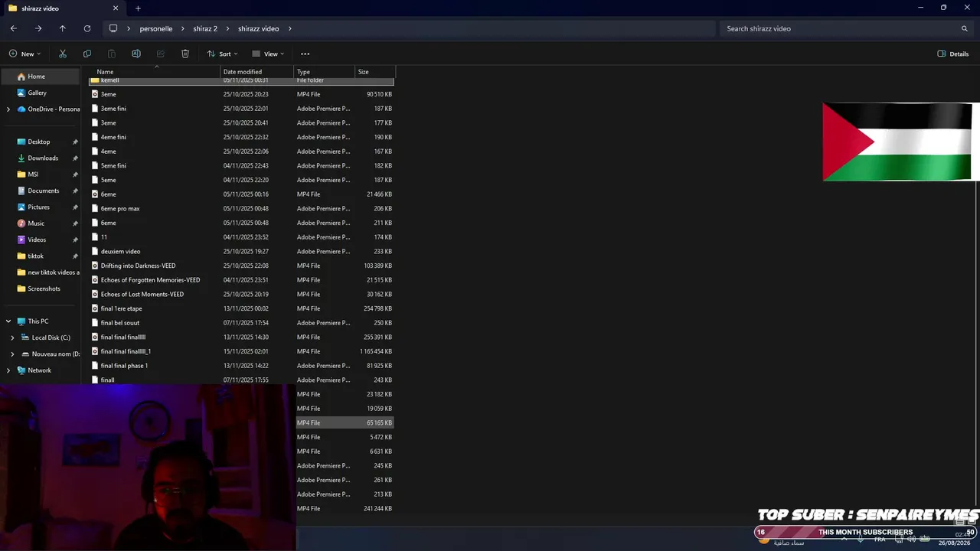Open Documents in the sidebar
Screen dimensions: 980x551
click(x=43, y=191)
